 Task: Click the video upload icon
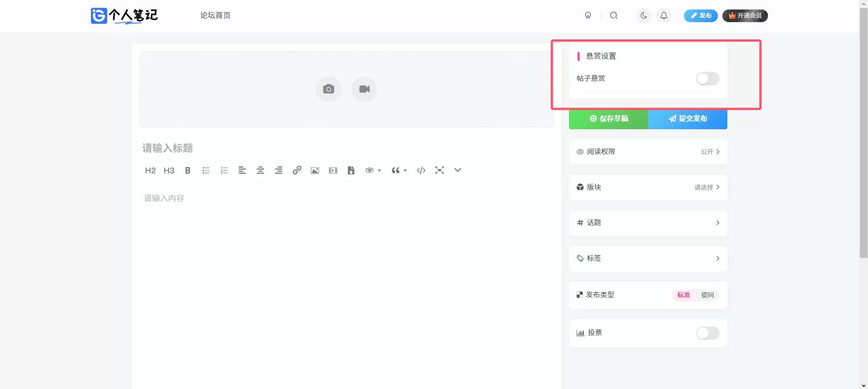pyautogui.click(x=364, y=89)
